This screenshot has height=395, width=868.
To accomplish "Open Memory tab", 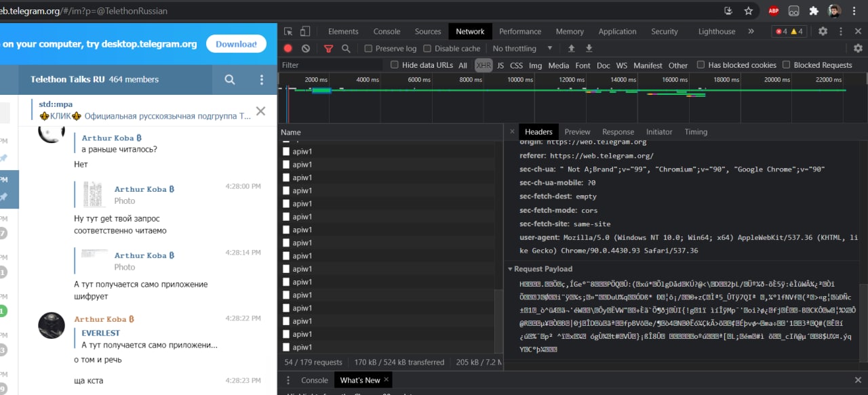I will pos(570,31).
